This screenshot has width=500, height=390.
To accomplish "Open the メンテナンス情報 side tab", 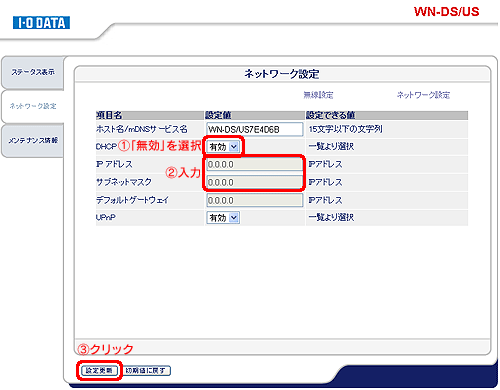I will tap(32, 140).
